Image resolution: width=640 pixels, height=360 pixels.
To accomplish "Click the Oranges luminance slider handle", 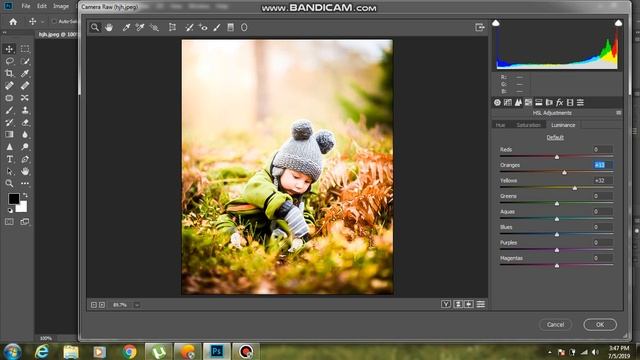I will coord(564,172).
